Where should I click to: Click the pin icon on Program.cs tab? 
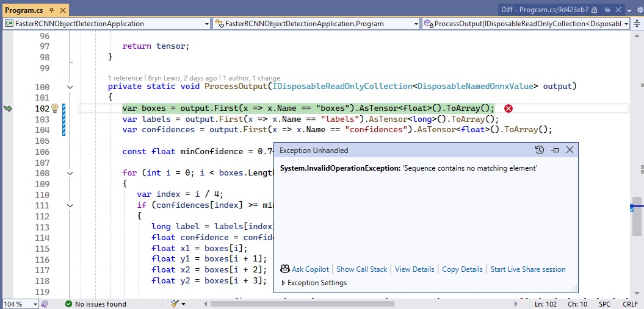click(x=51, y=10)
